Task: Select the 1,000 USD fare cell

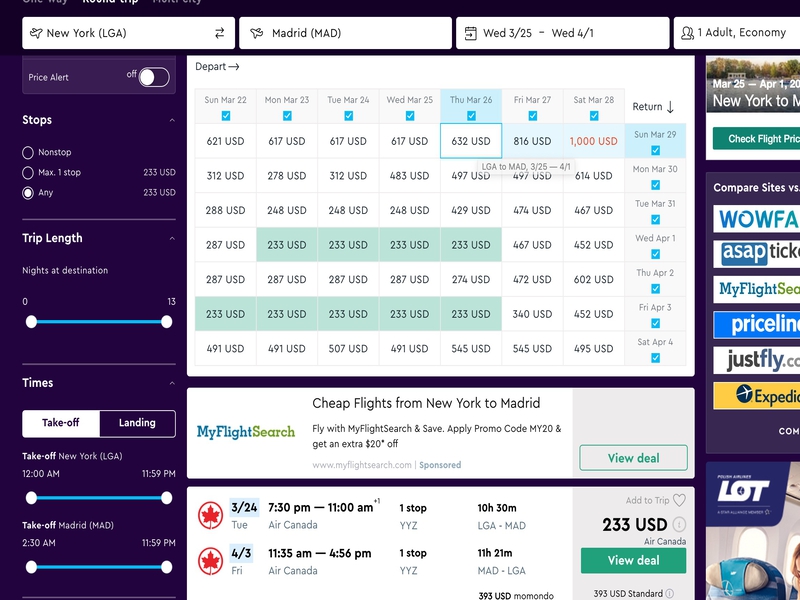Action: point(594,141)
